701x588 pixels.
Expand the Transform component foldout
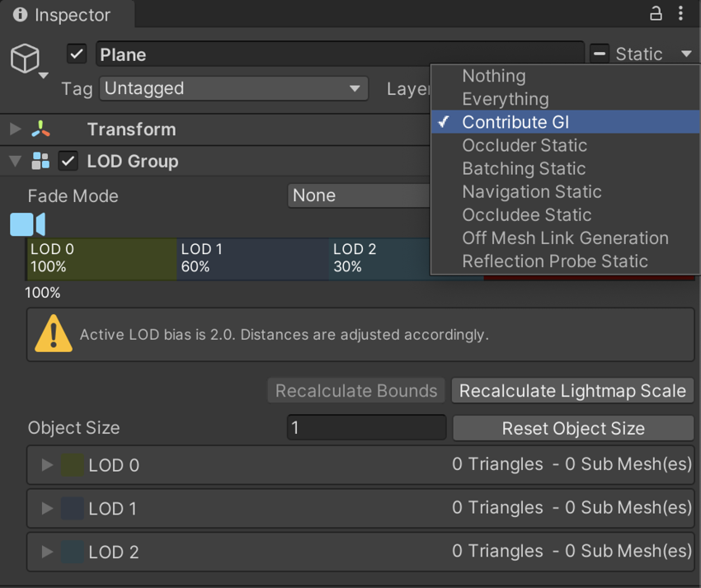tap(15, 129)
